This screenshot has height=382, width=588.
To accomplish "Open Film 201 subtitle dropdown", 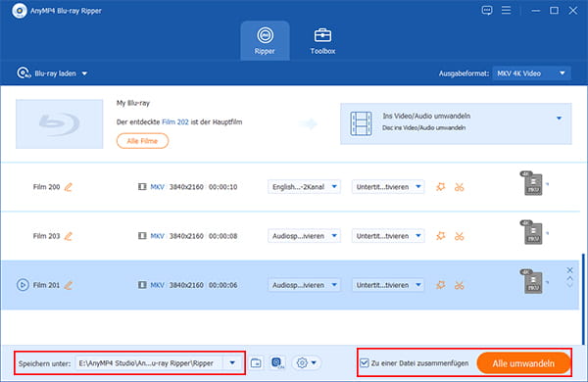I will (388, 285).
